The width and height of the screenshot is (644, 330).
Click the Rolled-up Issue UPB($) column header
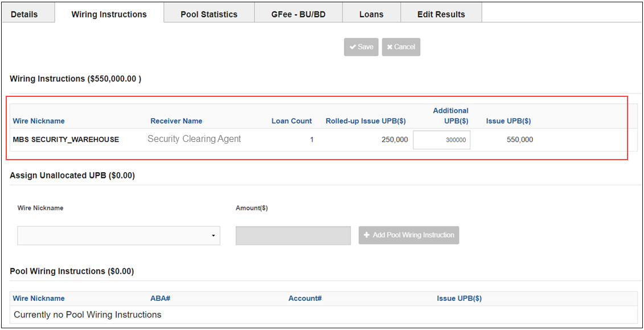coord(366,121)
